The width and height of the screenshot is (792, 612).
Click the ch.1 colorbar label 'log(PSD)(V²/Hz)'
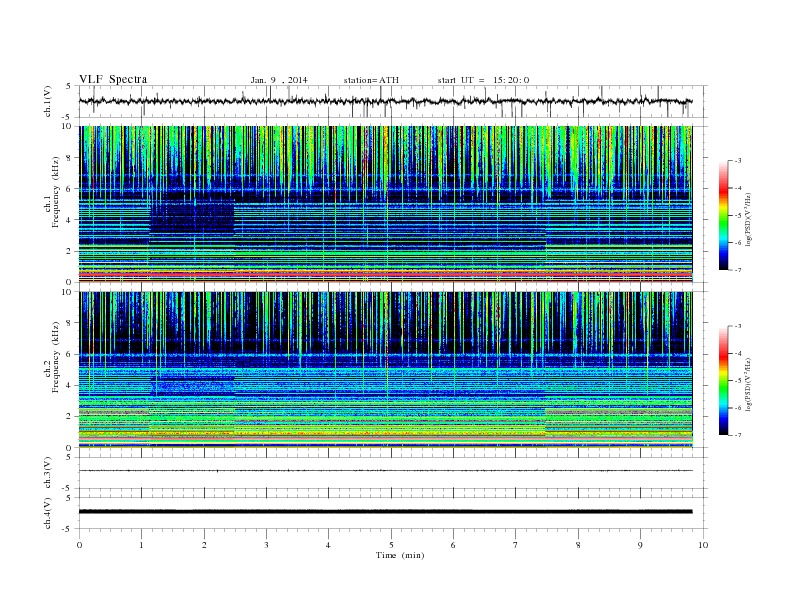748,219
